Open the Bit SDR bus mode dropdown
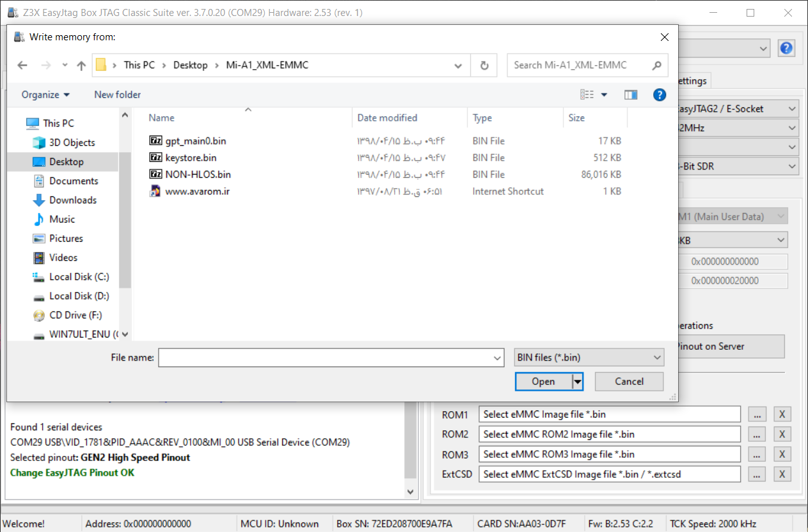This screenshot has width=808, height=532. point(739,166)
